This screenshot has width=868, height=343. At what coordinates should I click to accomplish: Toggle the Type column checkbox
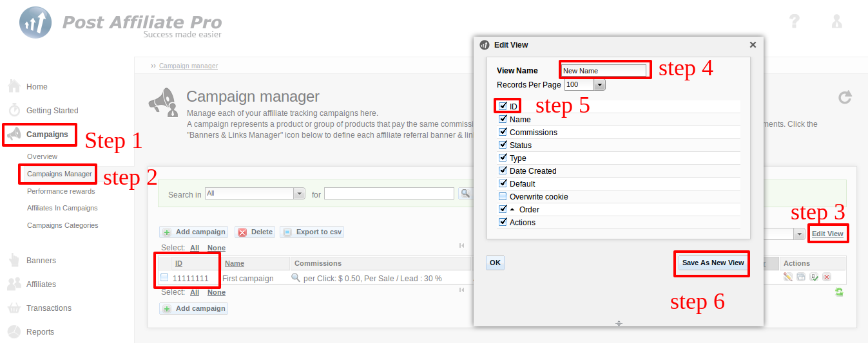pos(503,157)
